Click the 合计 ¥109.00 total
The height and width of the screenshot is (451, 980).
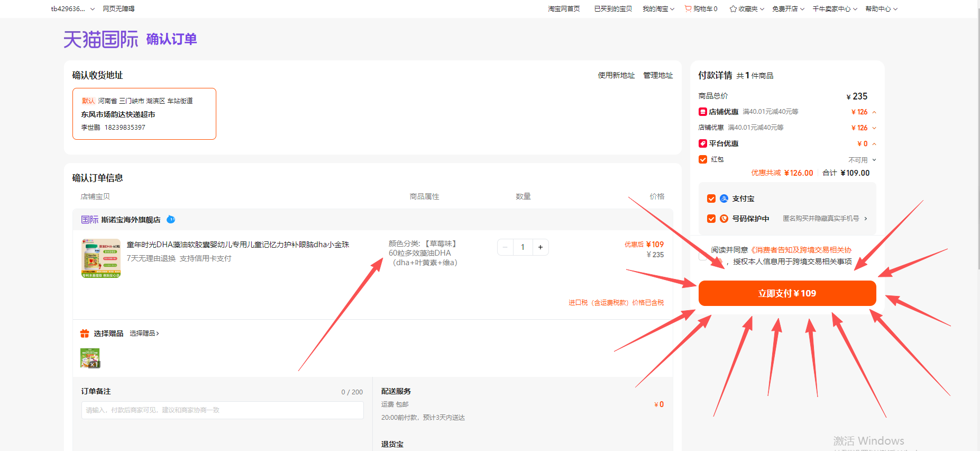click(846, 173)
